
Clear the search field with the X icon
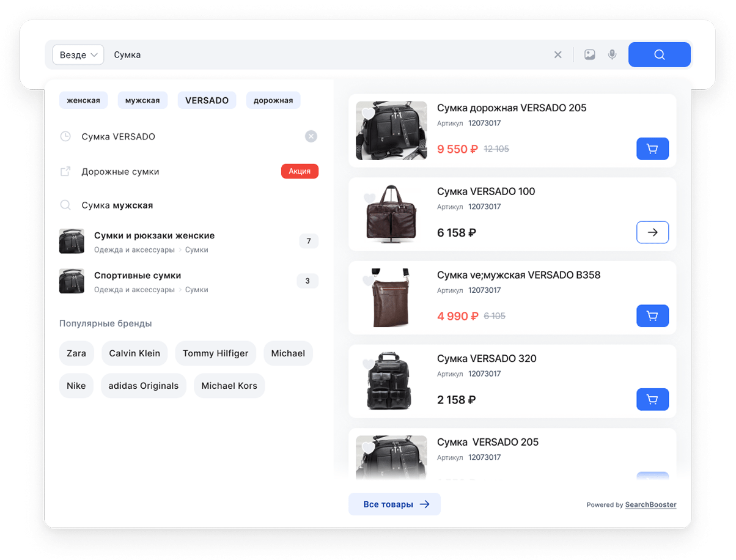point(558,54)
